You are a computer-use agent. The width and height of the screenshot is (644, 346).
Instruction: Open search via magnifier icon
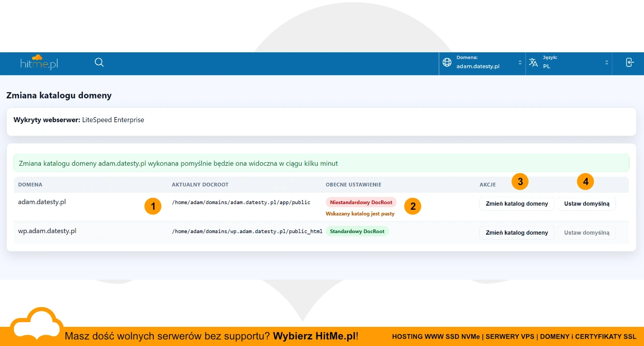pos(99,63)
